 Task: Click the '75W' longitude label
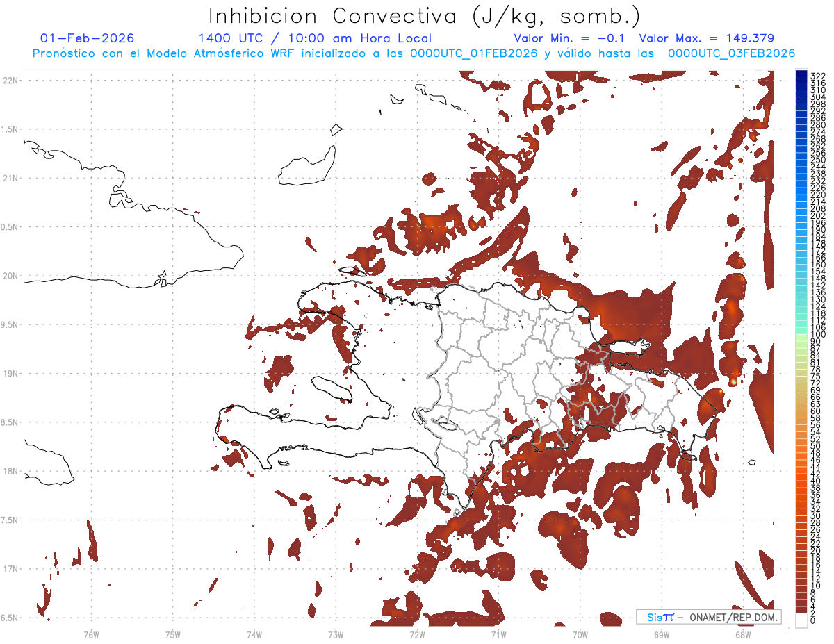tap(173, 634)
